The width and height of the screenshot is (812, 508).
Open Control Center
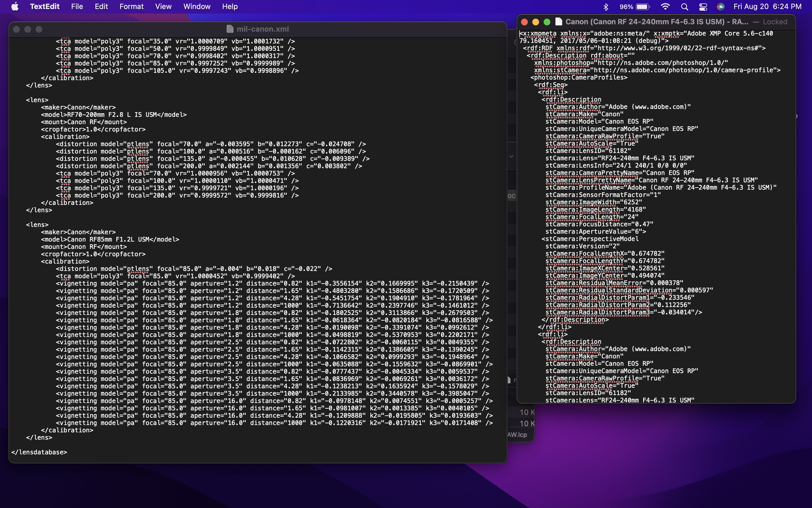coord(703,7)
